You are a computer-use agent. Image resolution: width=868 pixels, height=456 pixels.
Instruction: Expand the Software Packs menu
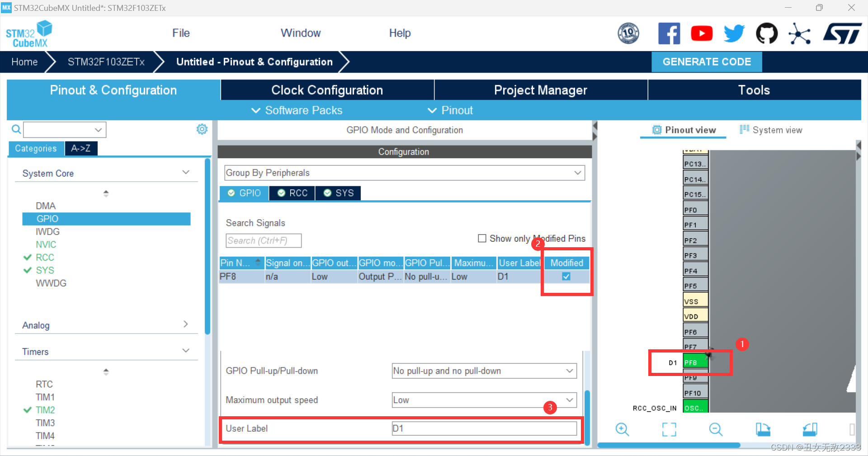pyautogui.click(x=297, y=110)
